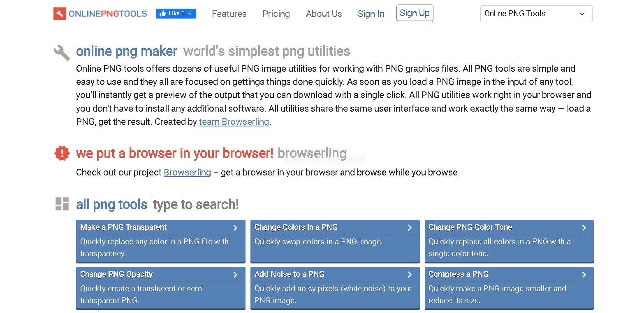
Task: Follow the team Browserling link
Action: click(x=234, y=122)
